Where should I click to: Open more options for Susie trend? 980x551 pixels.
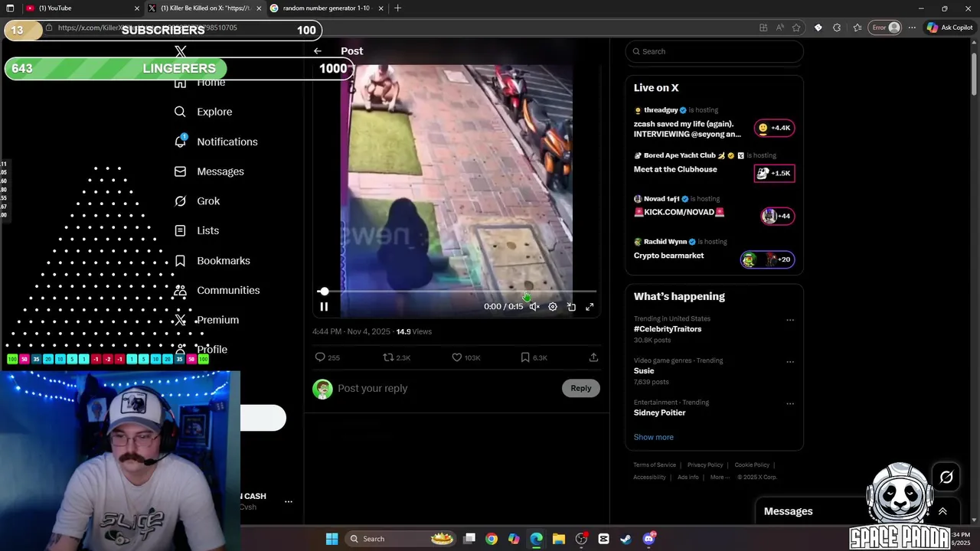tap(790, 362)
